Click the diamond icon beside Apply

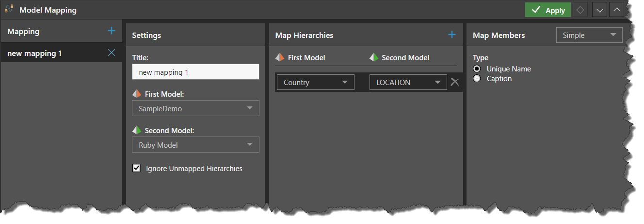point(580,10)
